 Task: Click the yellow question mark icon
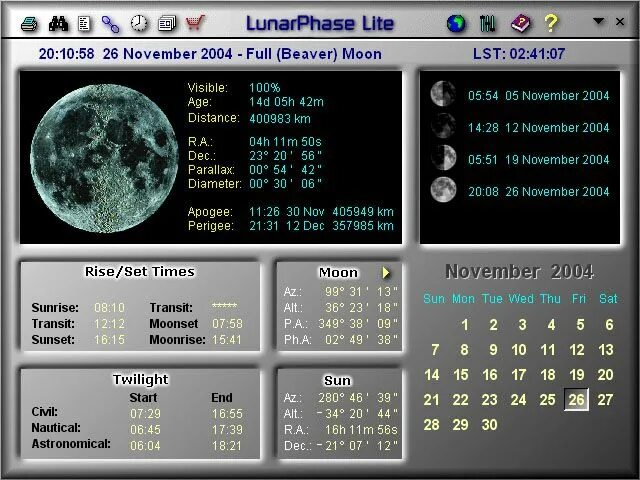pyautogui.click(x=551, y=23)
